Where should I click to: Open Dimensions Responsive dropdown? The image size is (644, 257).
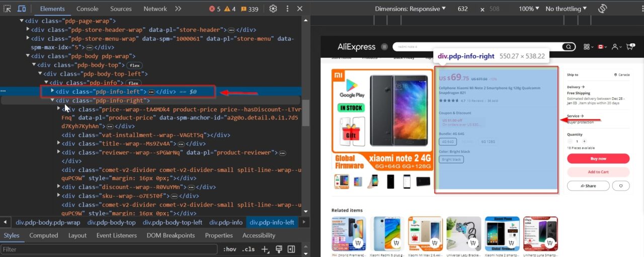tap(411, 9)
